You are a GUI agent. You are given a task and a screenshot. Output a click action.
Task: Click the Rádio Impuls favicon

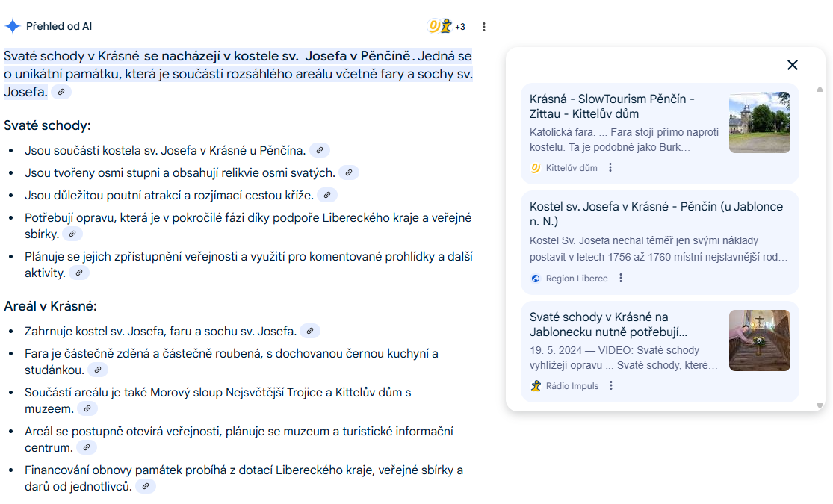[536, 386]
